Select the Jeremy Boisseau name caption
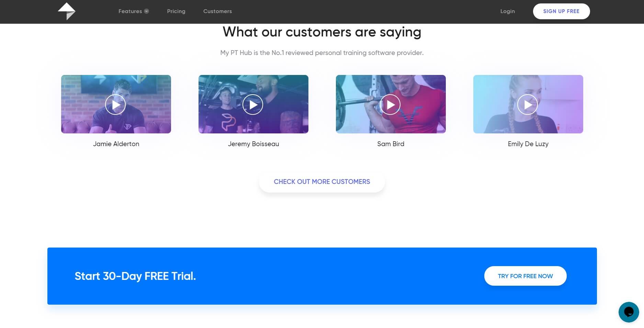The width and height of the screenshot is (644, 328). point(253,144)
